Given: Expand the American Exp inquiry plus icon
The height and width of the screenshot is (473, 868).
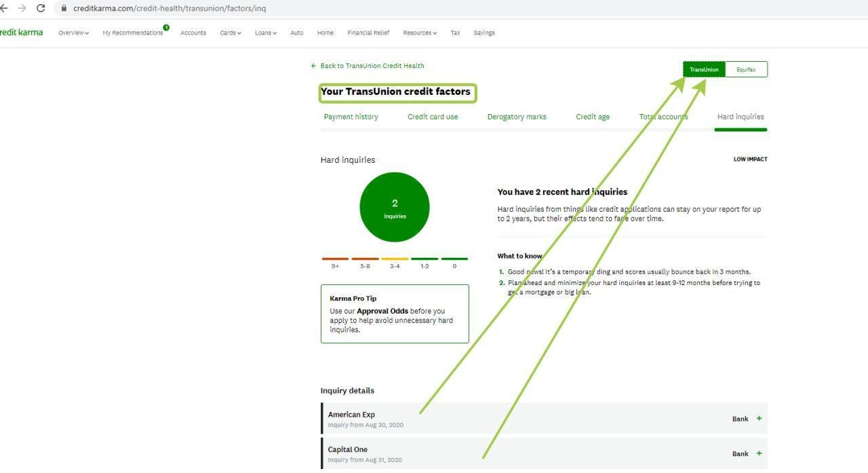Looking at the screenshot, I should point(759,419).
